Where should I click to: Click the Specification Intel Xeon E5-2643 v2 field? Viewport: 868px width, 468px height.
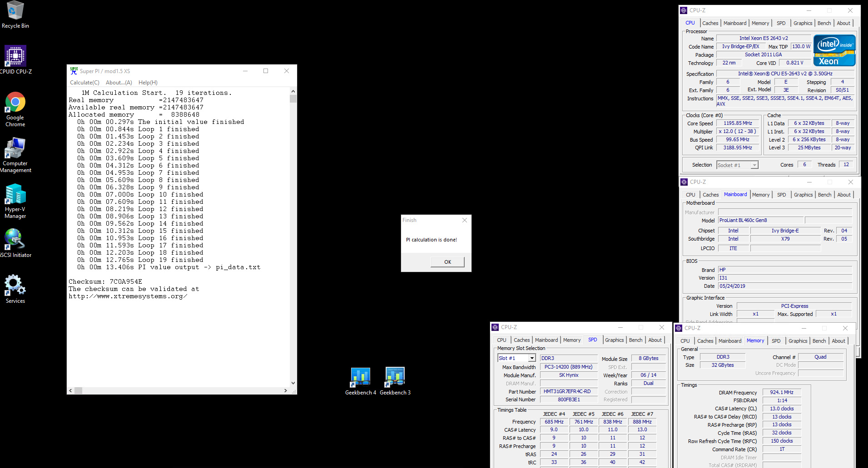click(785, 74)
